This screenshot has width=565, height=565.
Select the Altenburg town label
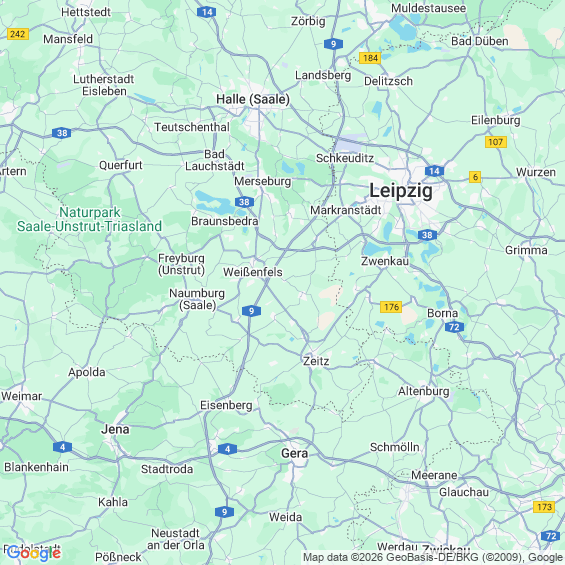[x=423, y=391]
